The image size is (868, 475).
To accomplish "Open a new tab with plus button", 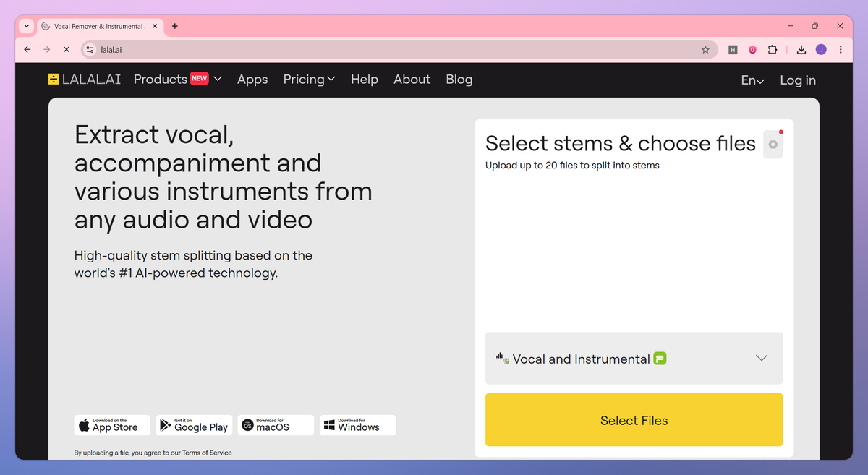I will point(174,26).
